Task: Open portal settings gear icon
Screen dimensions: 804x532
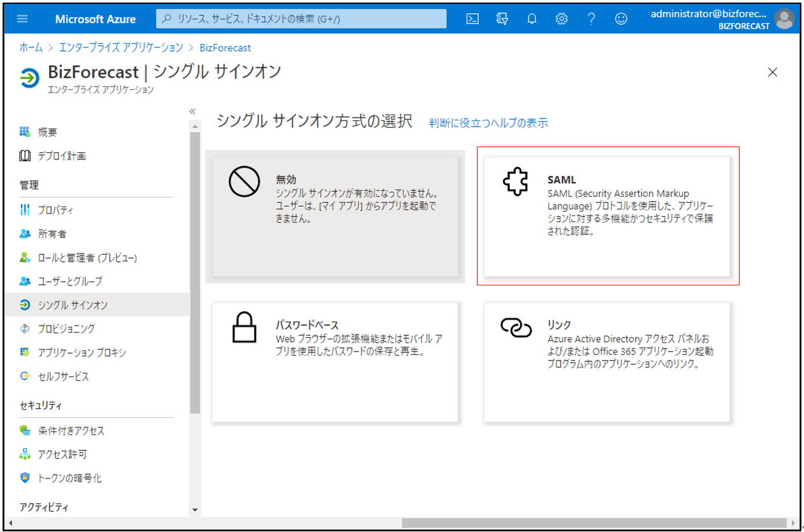Action: coord(561,19)
